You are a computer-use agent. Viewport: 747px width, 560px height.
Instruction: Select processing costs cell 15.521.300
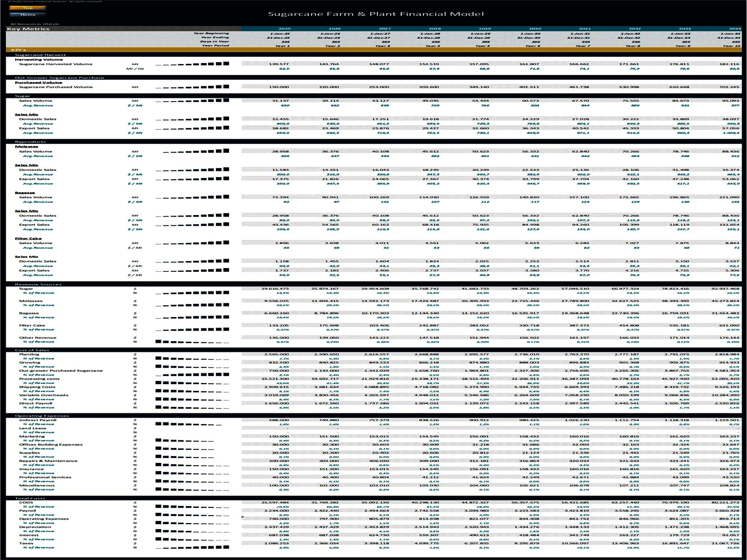(x=275, y=379)
